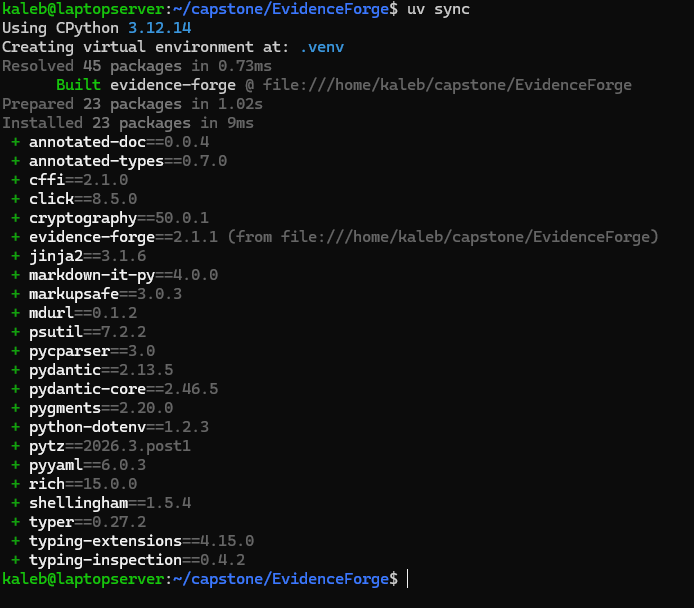Select the 'Resolved 45 packages in 0.73ms' line
Screen dimensions: 694x608
[x=137, y=66]
